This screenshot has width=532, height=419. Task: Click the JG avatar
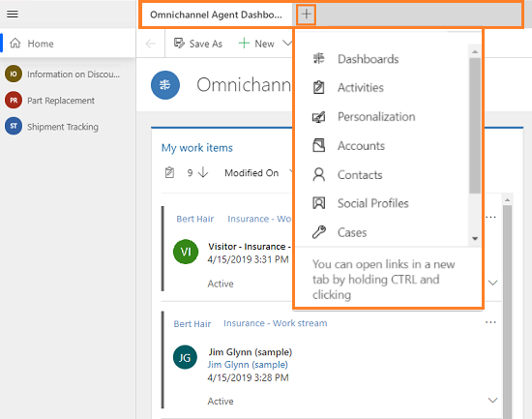click(x=185, y=357)
